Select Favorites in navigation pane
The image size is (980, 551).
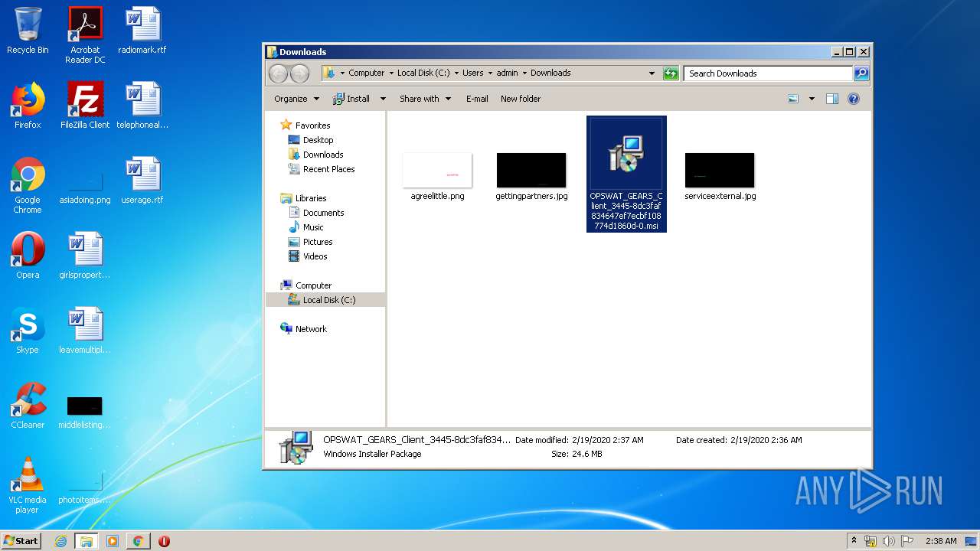coord(305,126)
